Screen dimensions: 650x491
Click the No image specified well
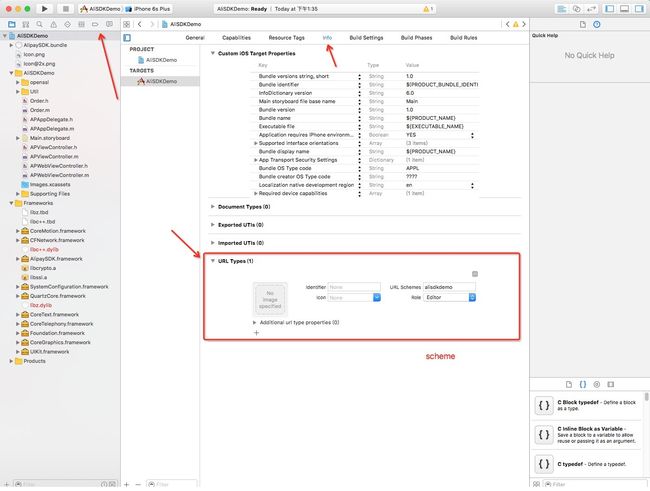tap(270, 299)
